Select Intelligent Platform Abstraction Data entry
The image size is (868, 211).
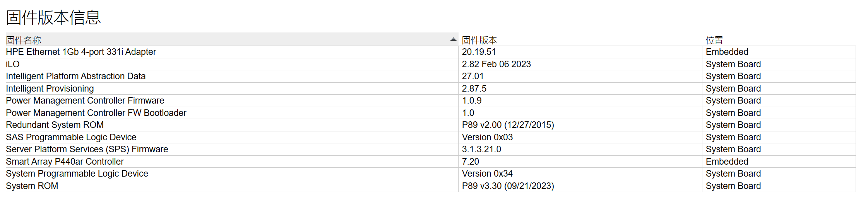click(76, 77)
